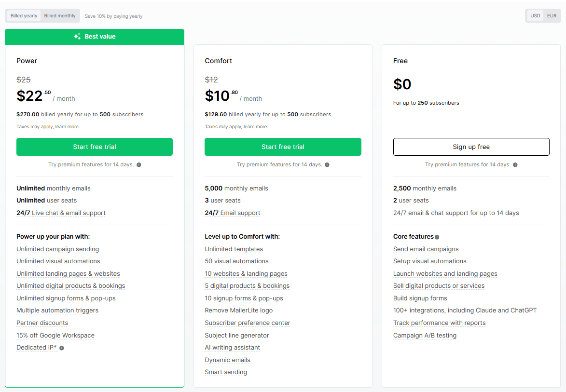
Task: Click the info icon next to Dedicated IP*
Action: coord(62,348)
